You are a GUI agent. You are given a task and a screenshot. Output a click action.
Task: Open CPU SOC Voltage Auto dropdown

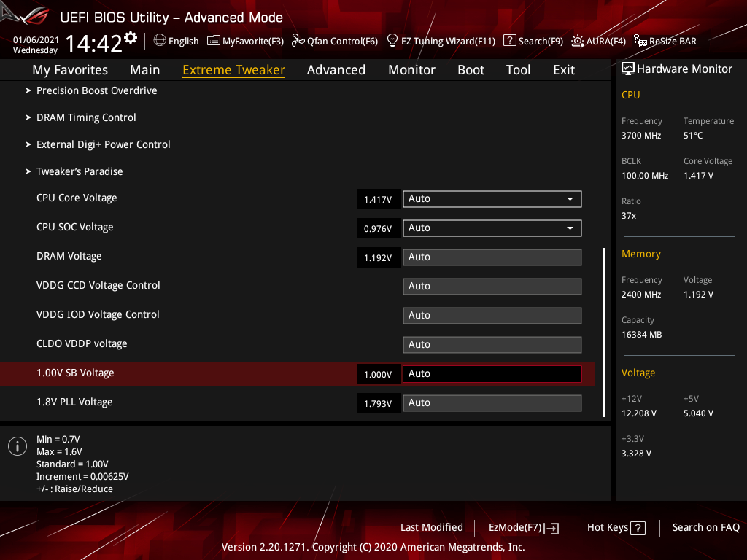click(492, 228)
